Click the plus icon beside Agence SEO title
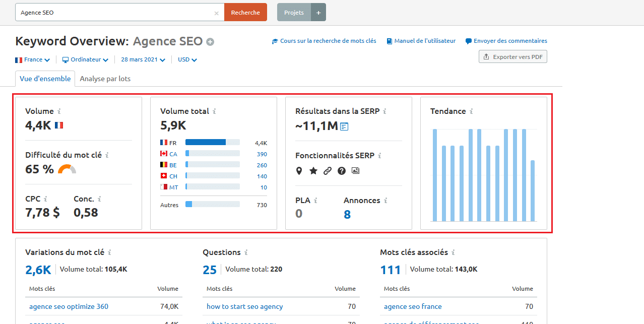The image size is (644, 324). pyautogui.click(x=210, y=42)
